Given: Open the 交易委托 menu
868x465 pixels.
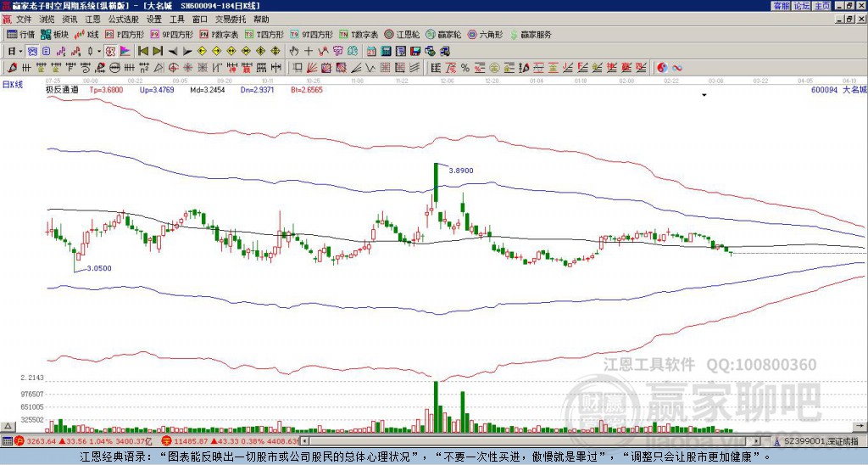Looking at the screenshot, I should pos(231,20).
